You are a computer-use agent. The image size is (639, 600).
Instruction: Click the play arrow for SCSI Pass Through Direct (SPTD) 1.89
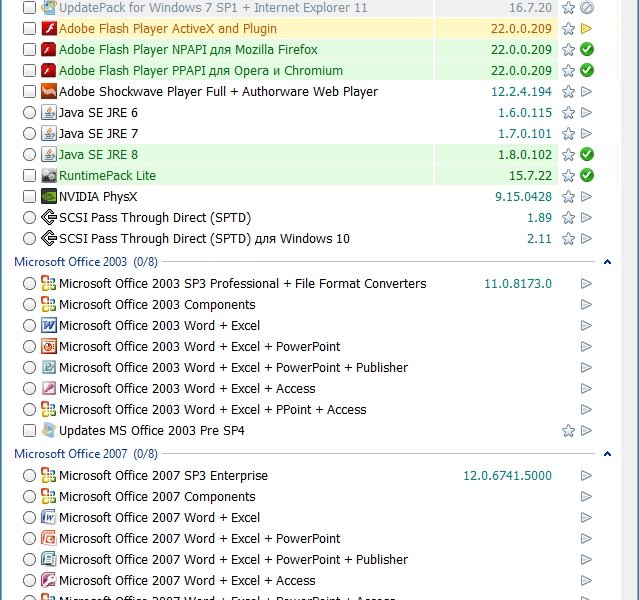tap(586, 217)
